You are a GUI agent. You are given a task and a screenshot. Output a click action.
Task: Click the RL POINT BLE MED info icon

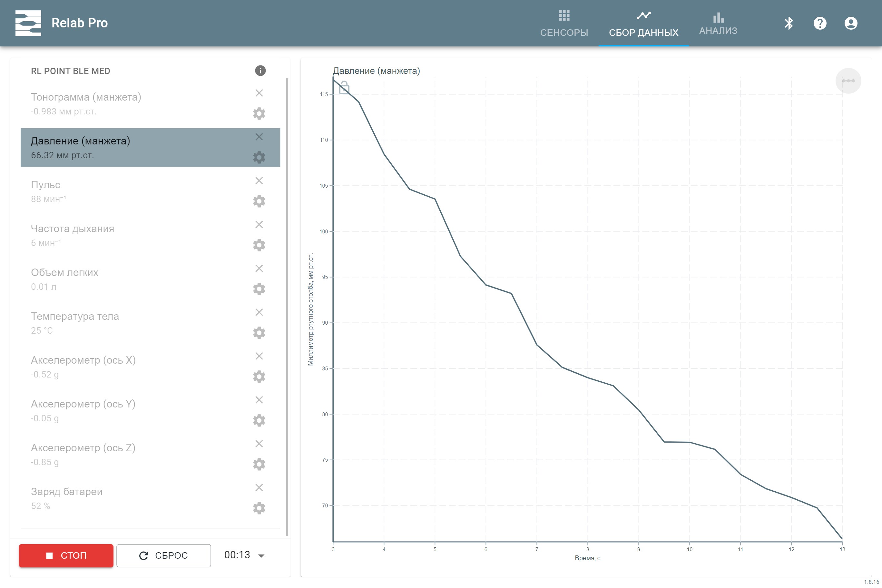pos(260,71)
